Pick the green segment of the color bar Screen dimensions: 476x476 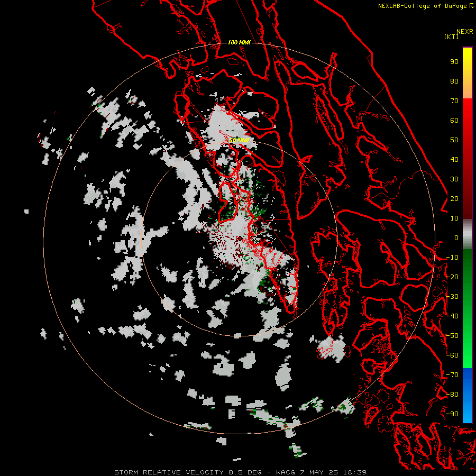tap(467, 308)
